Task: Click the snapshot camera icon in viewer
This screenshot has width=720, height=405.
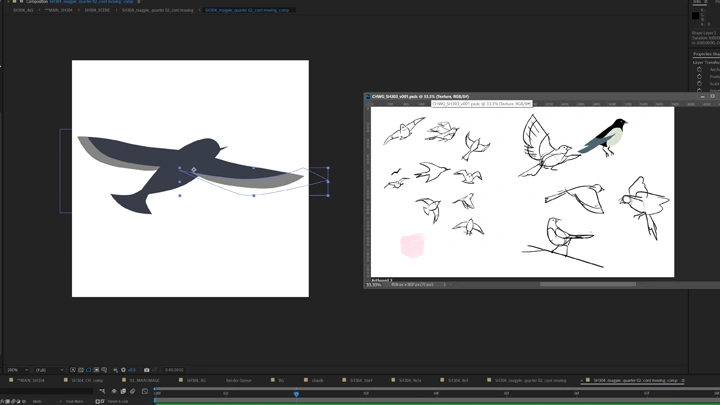Action: point(147,370)
